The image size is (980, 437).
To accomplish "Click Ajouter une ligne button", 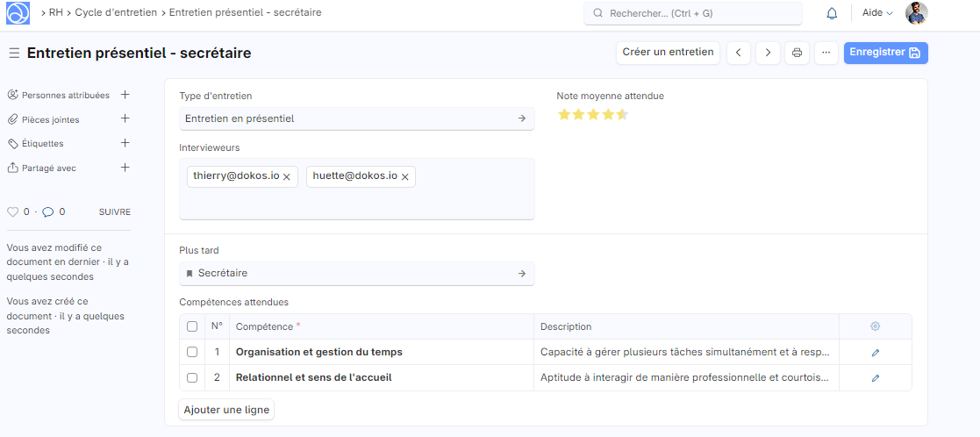I will pos(227,410).
